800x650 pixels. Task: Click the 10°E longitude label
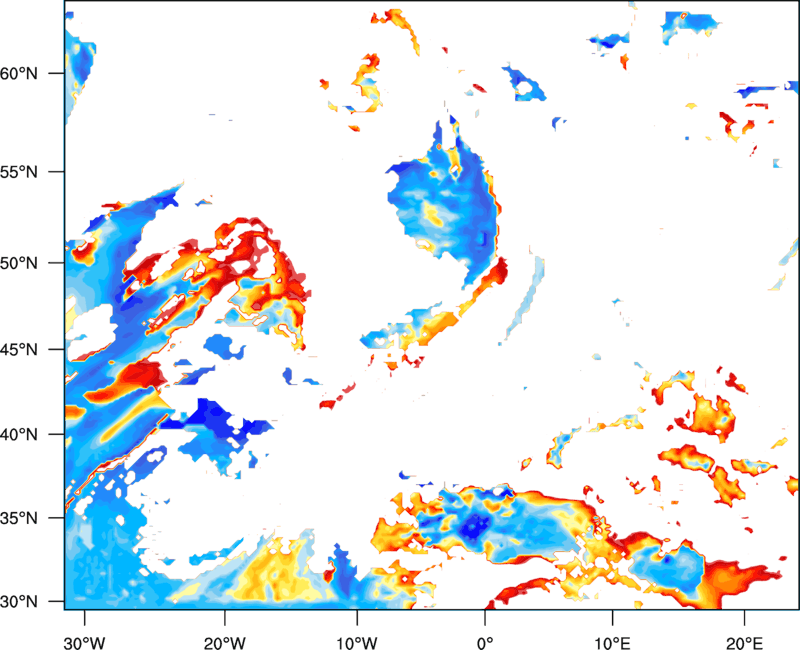(612, 643)
